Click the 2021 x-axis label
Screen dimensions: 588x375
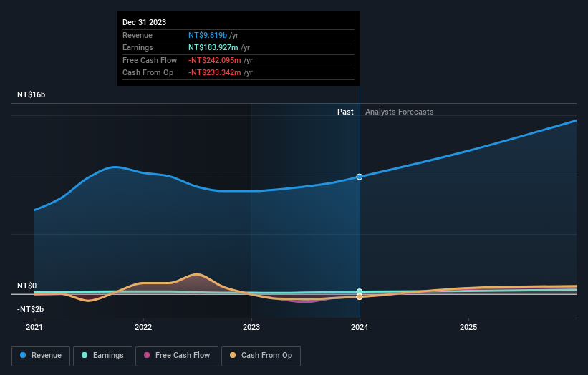34,327
